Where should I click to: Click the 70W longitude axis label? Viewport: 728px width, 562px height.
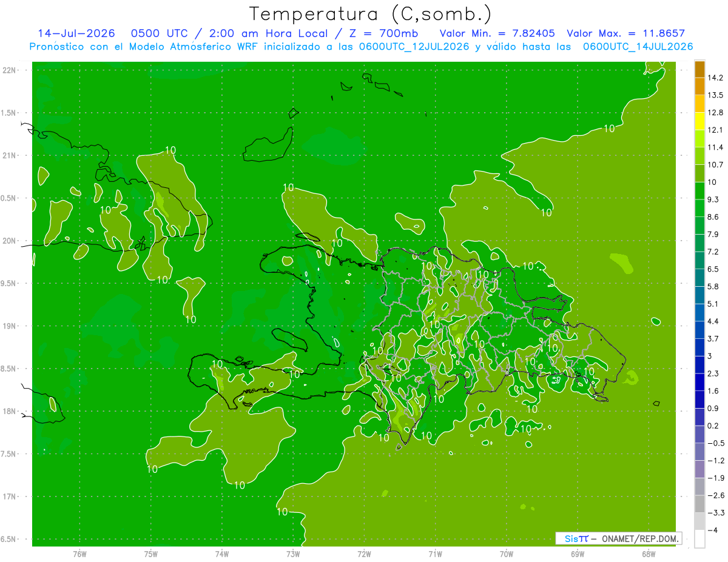[x=507, y=554]
